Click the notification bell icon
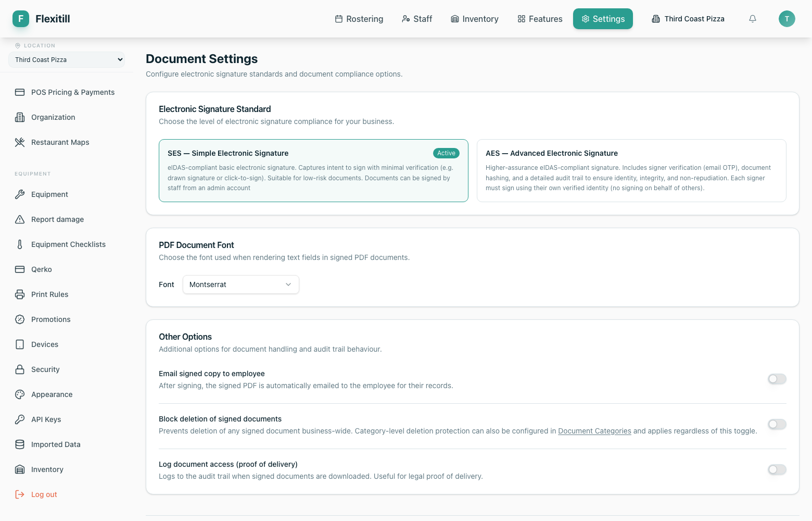The image size is (812, 521). point(753,19)
